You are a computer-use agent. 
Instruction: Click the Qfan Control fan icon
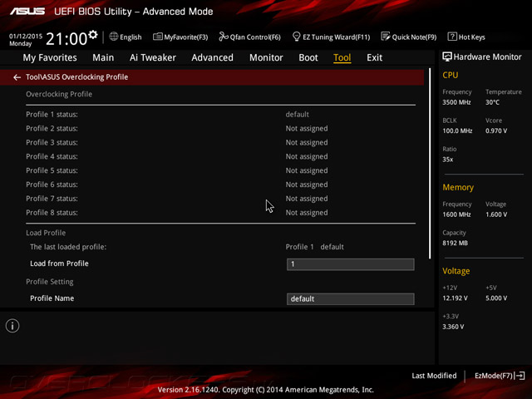tap(224, 37)
